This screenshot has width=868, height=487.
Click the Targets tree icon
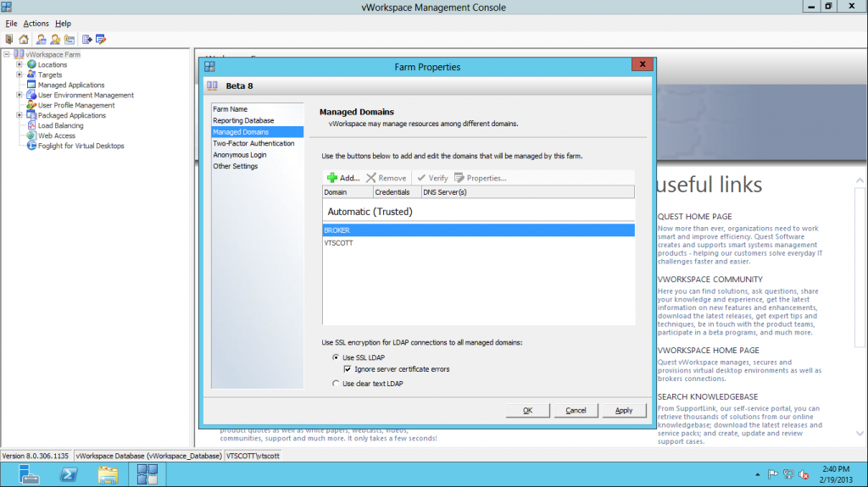(x=31, y=75)
